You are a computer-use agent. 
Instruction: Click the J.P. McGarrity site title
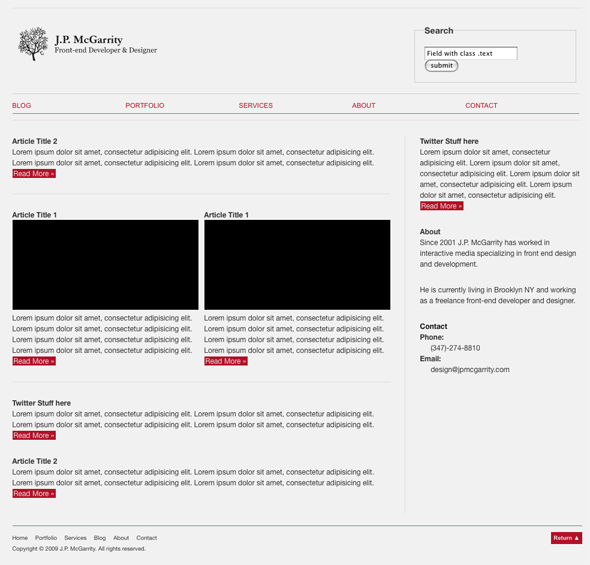pyautogui.click(x=89, y=39)
